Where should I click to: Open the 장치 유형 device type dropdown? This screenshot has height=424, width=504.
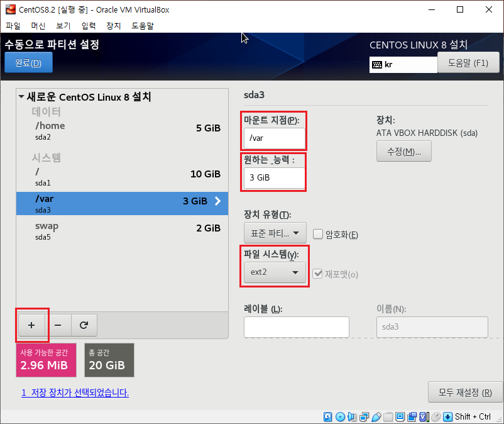275,233
